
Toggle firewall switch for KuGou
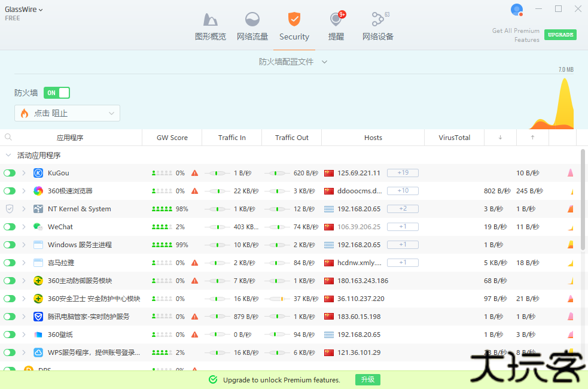(x=10, y=173)
